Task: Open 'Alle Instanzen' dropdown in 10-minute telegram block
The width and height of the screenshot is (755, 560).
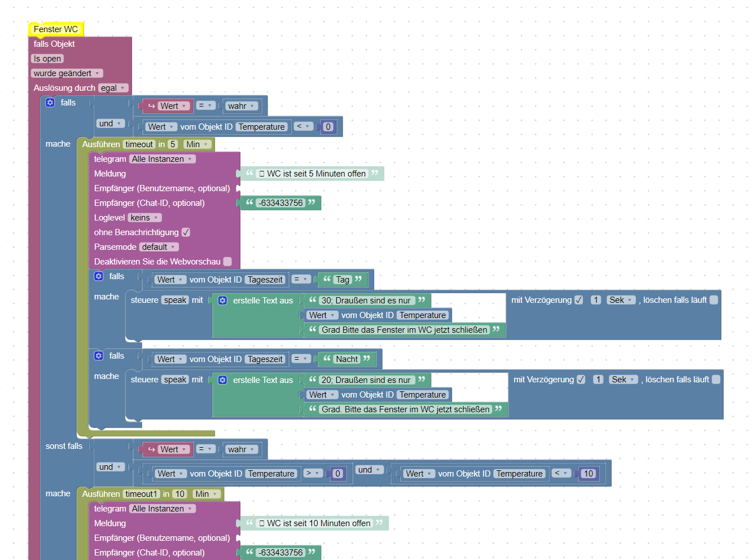Action: pyautogui.click(x=163, y=509)
